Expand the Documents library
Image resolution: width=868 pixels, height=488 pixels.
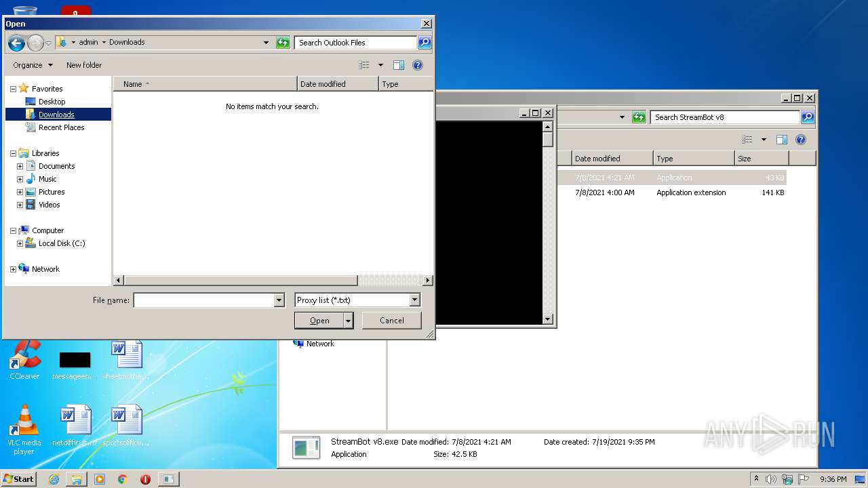point(20,166)
